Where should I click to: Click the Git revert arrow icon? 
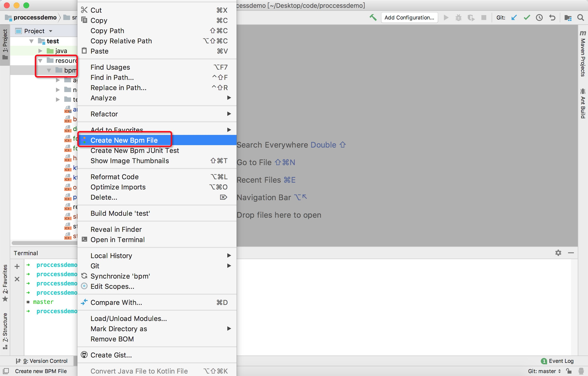coord(552,18)
